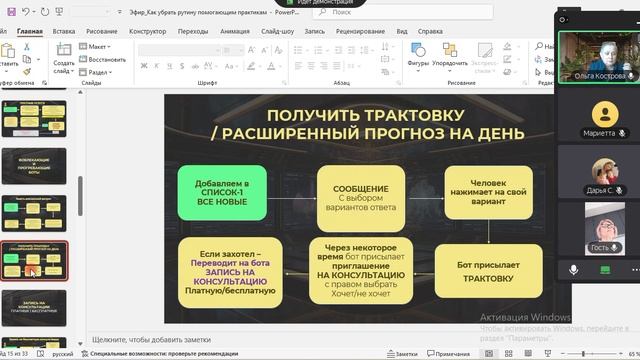Undo the last action in PowerPoint
640x360 pixels.
(x=26, y=12)
